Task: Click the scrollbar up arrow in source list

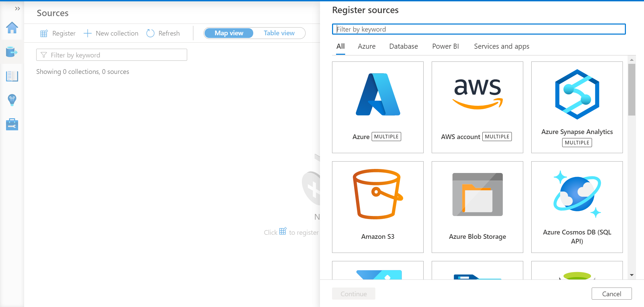Action: click(632, 60)
